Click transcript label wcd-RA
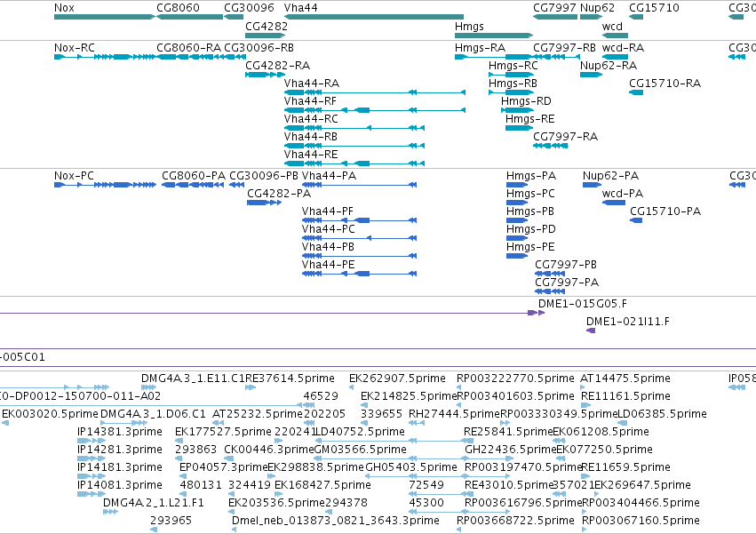The height and width of the screenshot is (534, 756). click(623, 48)
